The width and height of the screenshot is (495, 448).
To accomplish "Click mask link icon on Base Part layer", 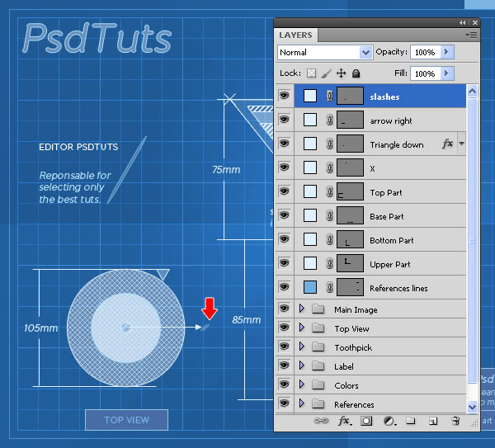I will (329, 215).
